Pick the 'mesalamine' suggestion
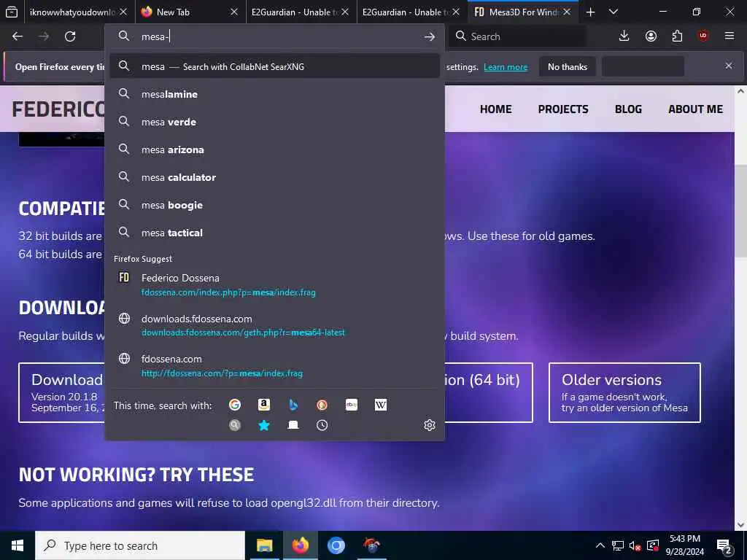747x560 pixels. [x=274, y=94]
